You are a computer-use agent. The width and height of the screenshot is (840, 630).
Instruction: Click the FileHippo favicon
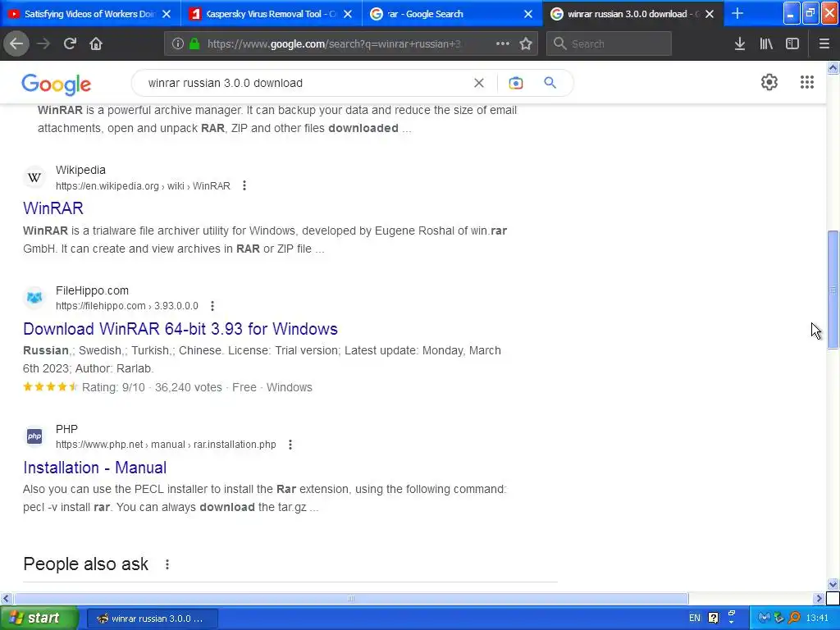click(x=34, y=297)
